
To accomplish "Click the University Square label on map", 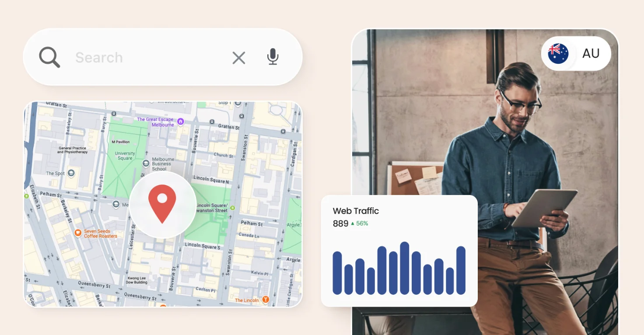I will pos(124,156).
